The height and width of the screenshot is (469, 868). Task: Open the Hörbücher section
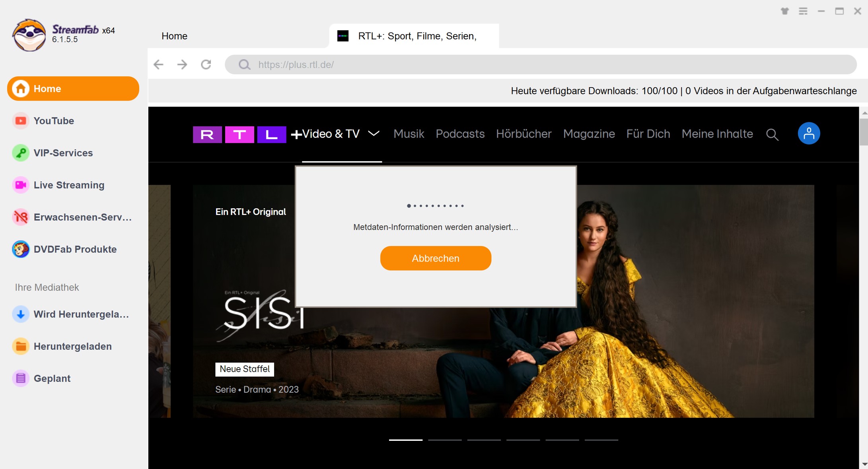click(x=524, y=134)
